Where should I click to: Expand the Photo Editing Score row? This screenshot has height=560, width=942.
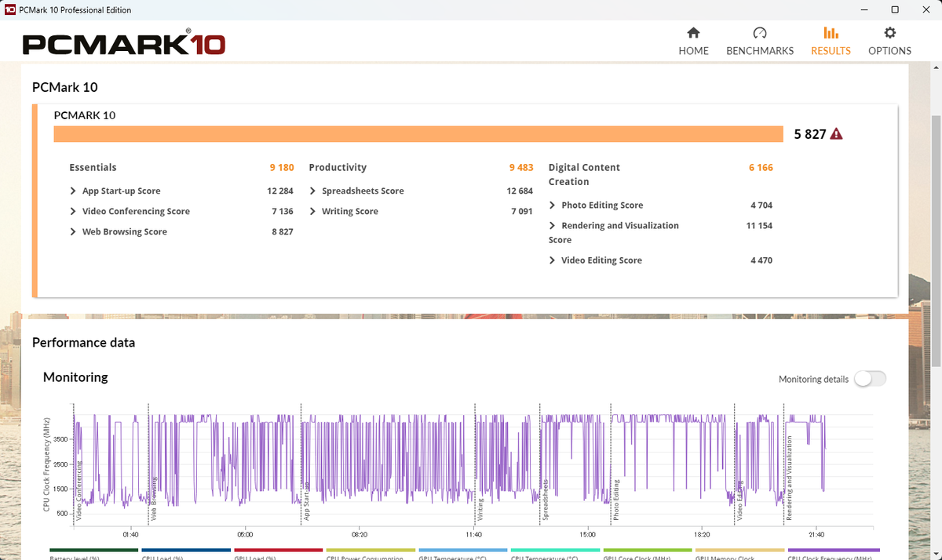pos(553,205)
